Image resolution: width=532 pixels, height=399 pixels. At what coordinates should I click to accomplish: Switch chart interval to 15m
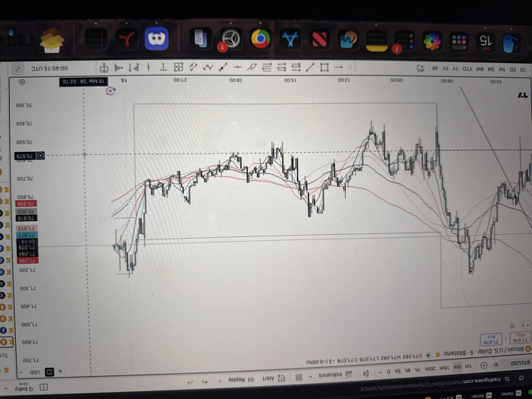tap(444, 368)
